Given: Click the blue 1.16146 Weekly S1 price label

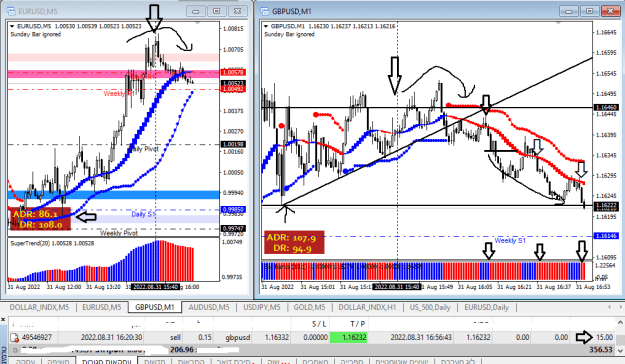Looking at the screenshot, I should (606, 236).
